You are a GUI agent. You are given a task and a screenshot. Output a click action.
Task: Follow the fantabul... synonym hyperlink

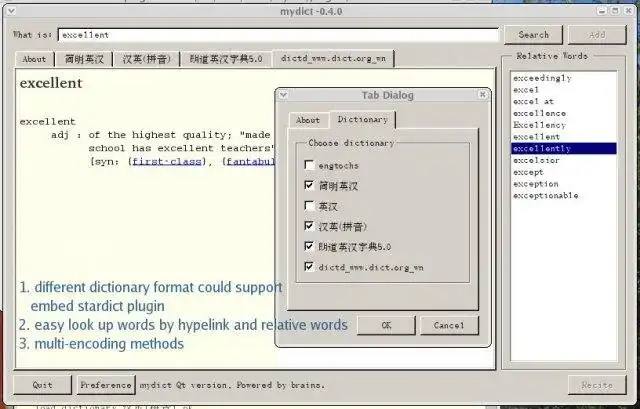[251, 162]
